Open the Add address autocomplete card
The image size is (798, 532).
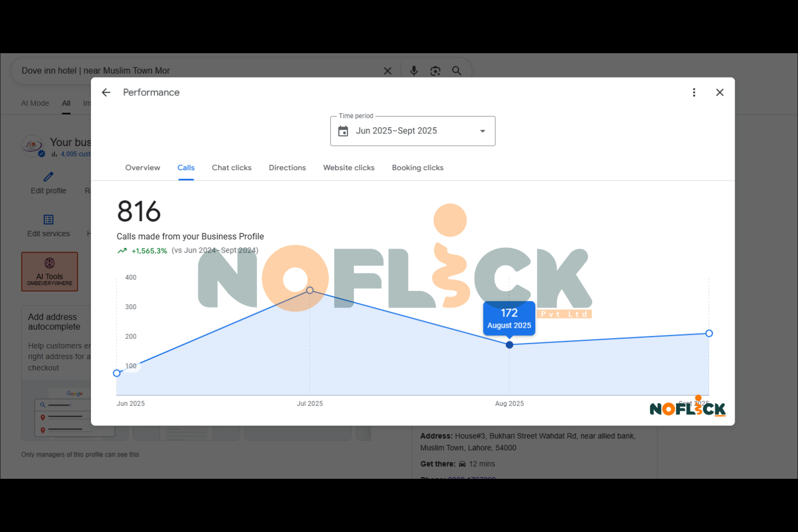[x=56, y=372]
